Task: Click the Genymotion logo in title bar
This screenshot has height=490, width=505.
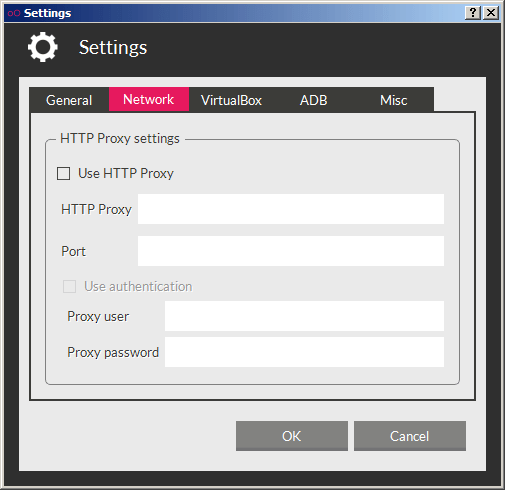Action: click(x=14, y=13)
